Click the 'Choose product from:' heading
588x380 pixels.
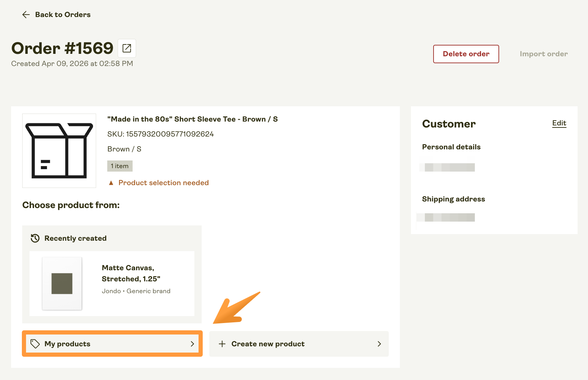pos(71,205)
